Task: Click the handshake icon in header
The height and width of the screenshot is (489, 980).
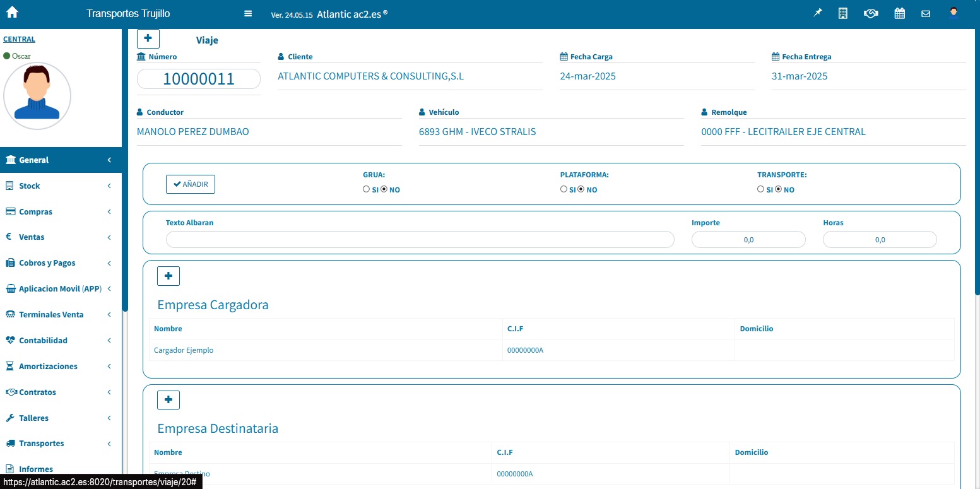Action: [871, 13]
